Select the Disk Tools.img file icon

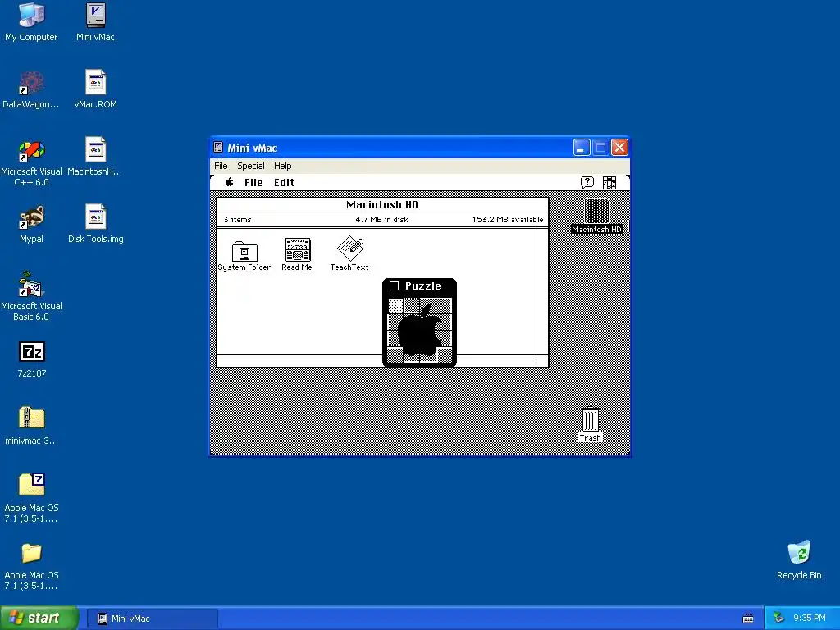point(95,224)
